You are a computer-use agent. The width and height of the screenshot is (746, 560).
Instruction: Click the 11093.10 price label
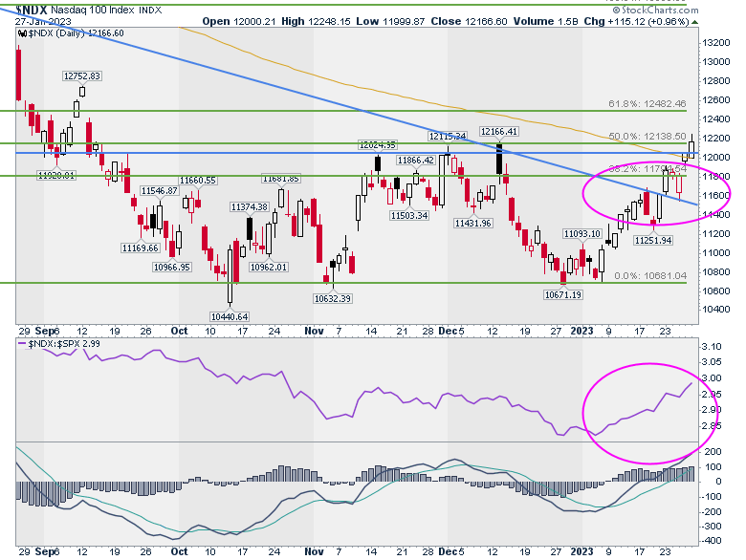(x=582, y=233)
